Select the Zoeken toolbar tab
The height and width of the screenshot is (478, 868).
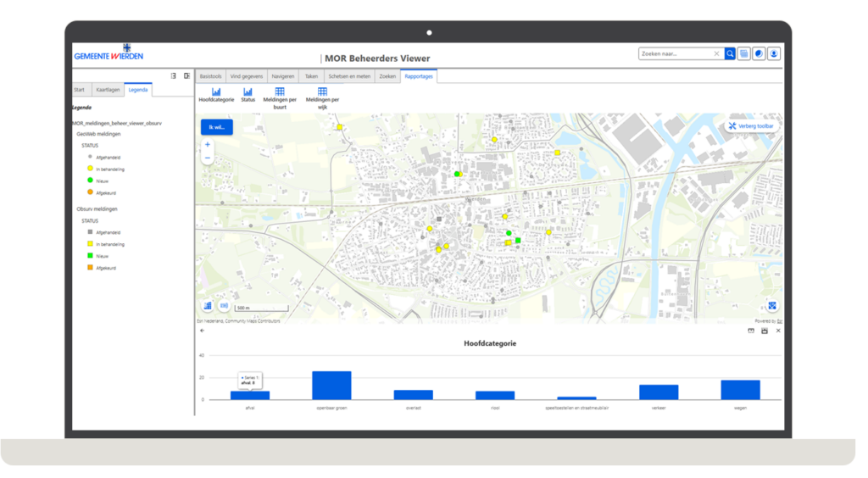[387, 76]
